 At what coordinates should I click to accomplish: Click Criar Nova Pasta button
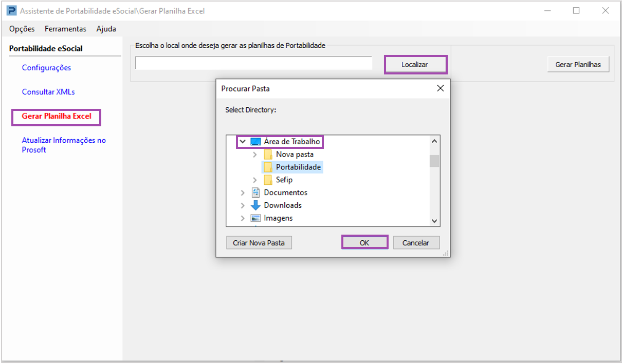pyautogui.click(x=259, y=243)
